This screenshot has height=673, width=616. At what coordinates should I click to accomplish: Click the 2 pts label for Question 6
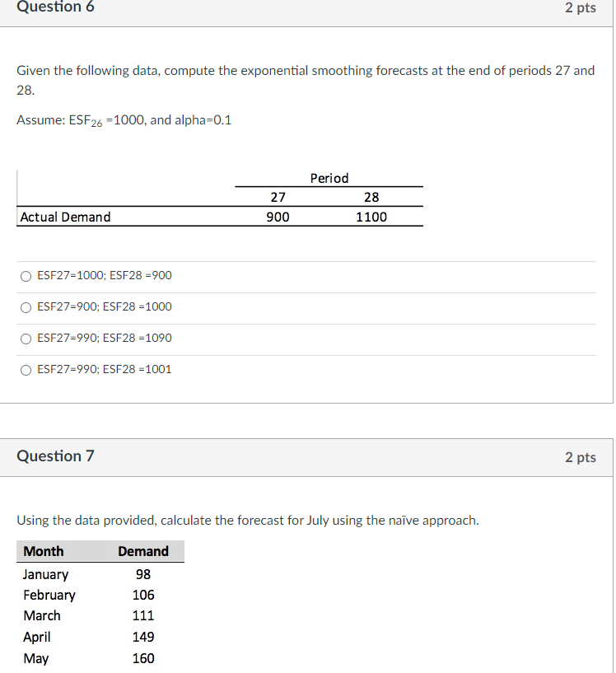(581, 8)
